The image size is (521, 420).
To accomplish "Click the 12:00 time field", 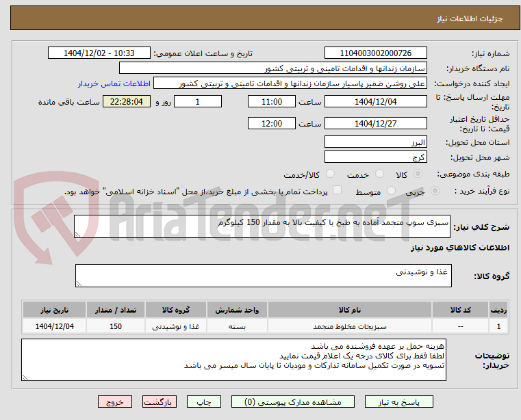I will [x=272, y=124].
